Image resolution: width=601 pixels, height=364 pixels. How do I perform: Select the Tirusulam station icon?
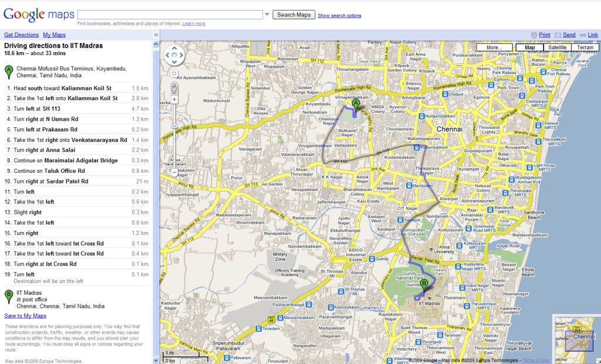259,329
